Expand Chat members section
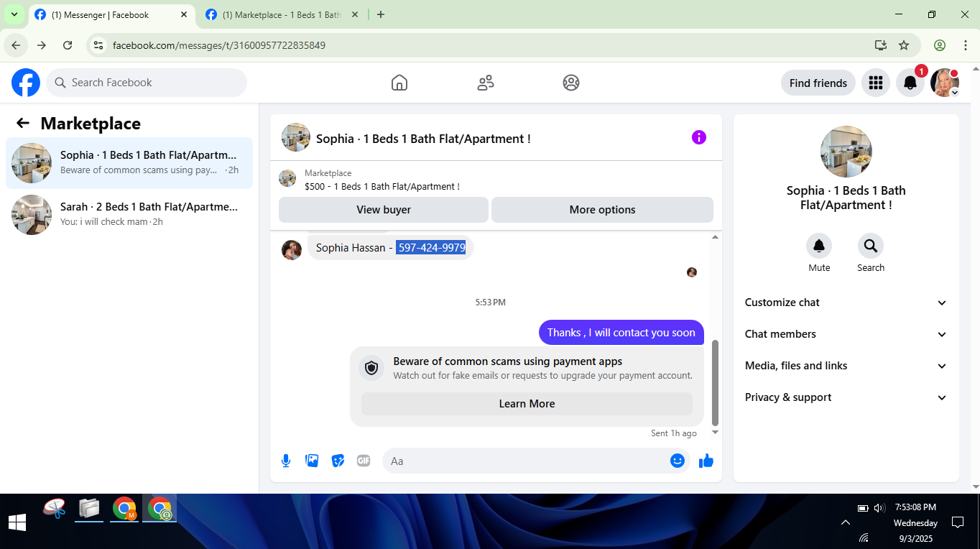 [x=846, y=334]
